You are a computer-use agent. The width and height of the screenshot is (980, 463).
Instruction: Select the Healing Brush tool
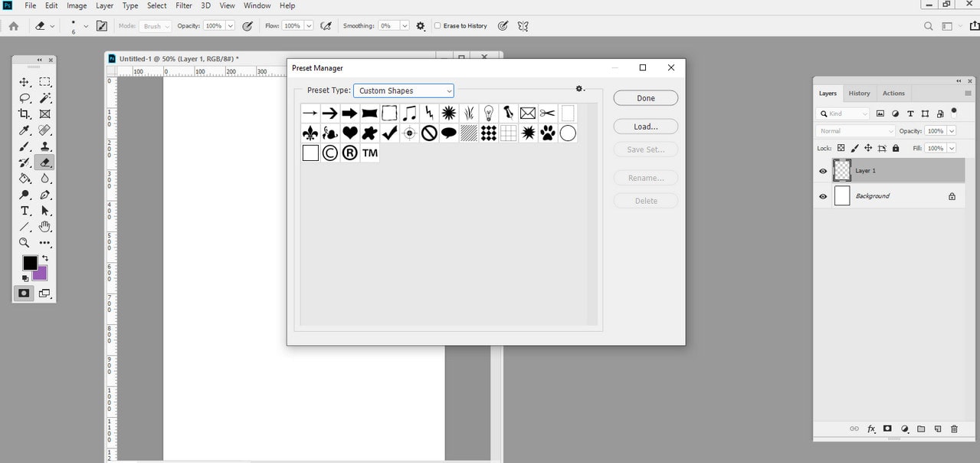tap(45, 130)
